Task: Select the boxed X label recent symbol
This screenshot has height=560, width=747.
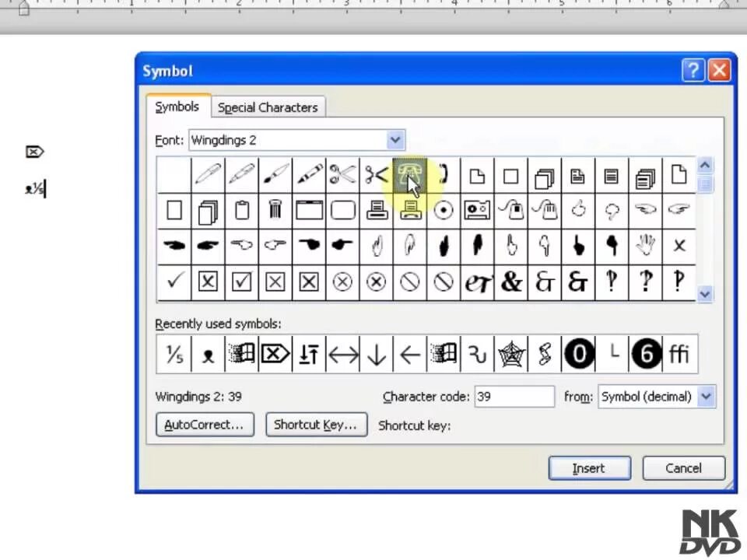Action: (275, 355)
